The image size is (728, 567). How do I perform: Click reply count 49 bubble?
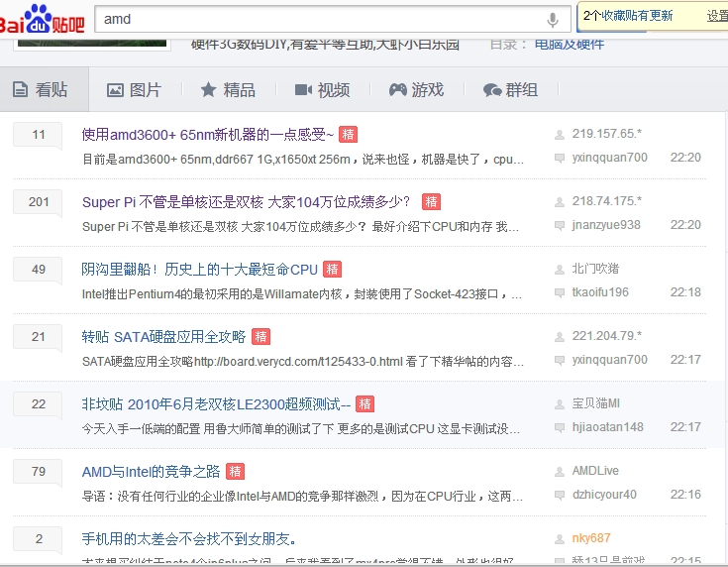pos(38,270)
